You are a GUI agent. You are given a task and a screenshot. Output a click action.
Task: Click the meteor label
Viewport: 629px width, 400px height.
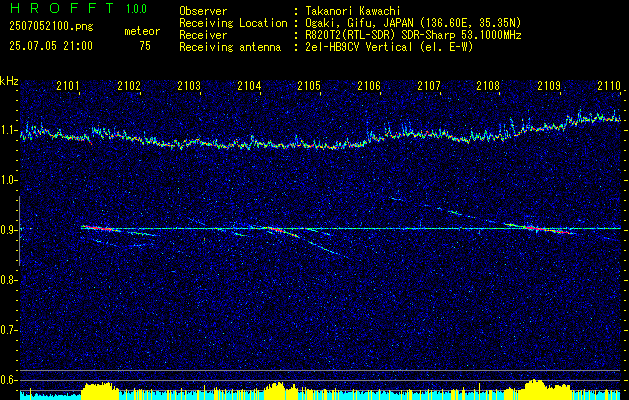tap(142, 32)
